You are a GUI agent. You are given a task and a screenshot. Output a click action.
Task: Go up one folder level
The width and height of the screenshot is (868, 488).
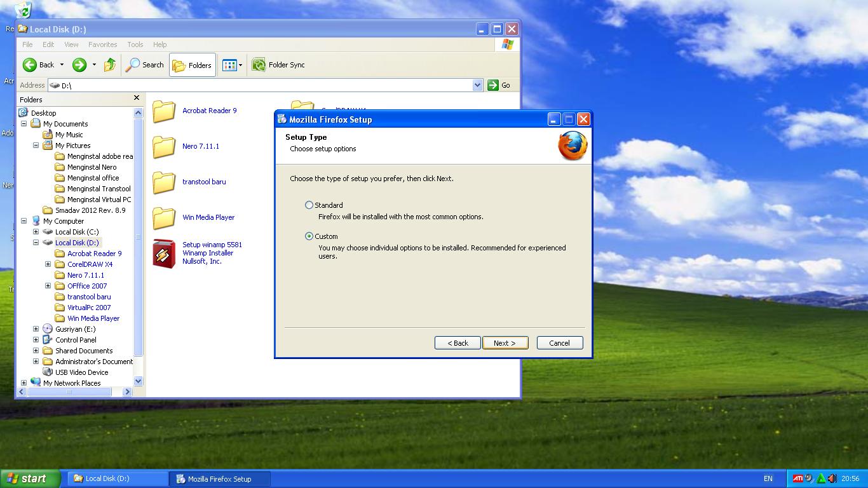coord(110,65)
